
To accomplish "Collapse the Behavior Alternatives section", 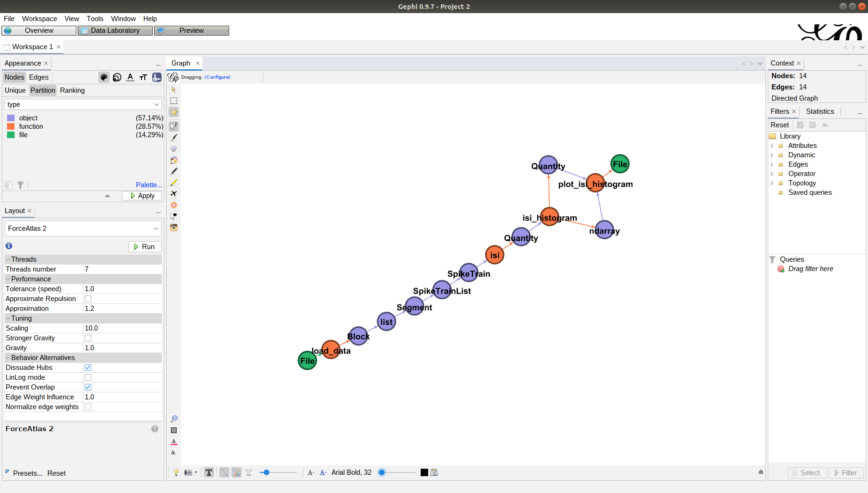I will coord(8,358).
